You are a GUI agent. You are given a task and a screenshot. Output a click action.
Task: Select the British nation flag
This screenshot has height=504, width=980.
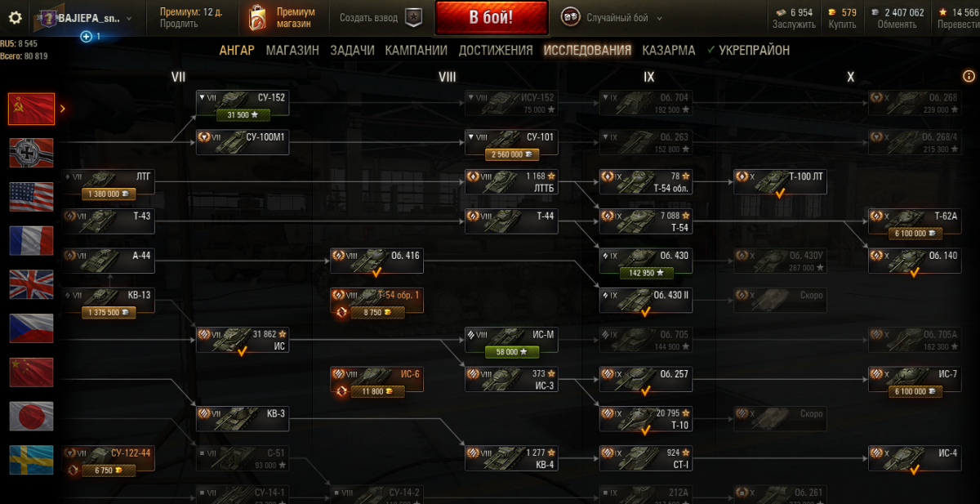[x=31, y=284]
